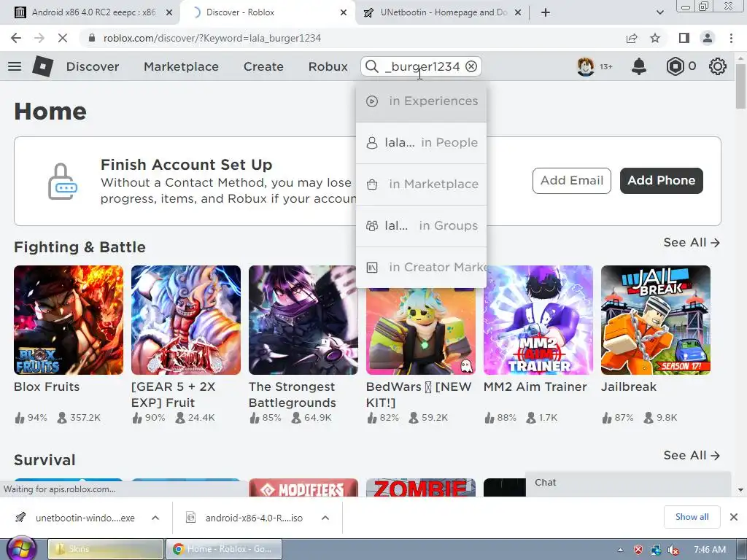The height and width of the screenshot is (560, 747).
Task: Open the settings gear icon
Action: click(x=718, y=66)
